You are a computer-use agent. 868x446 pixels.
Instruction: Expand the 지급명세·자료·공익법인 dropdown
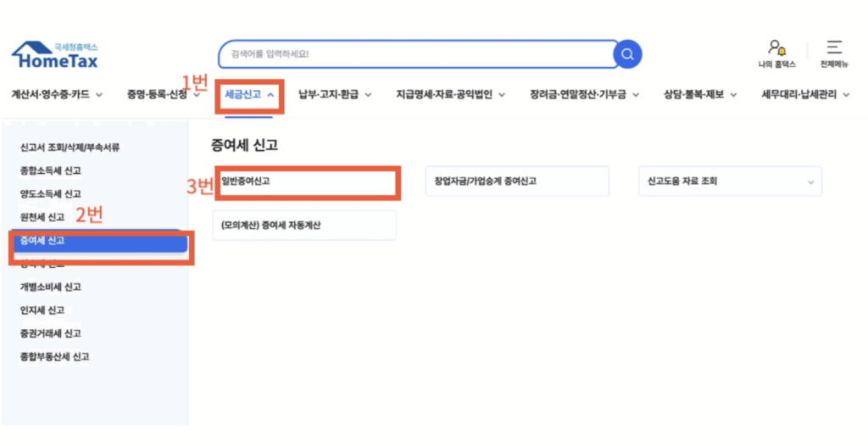(450, 95)
